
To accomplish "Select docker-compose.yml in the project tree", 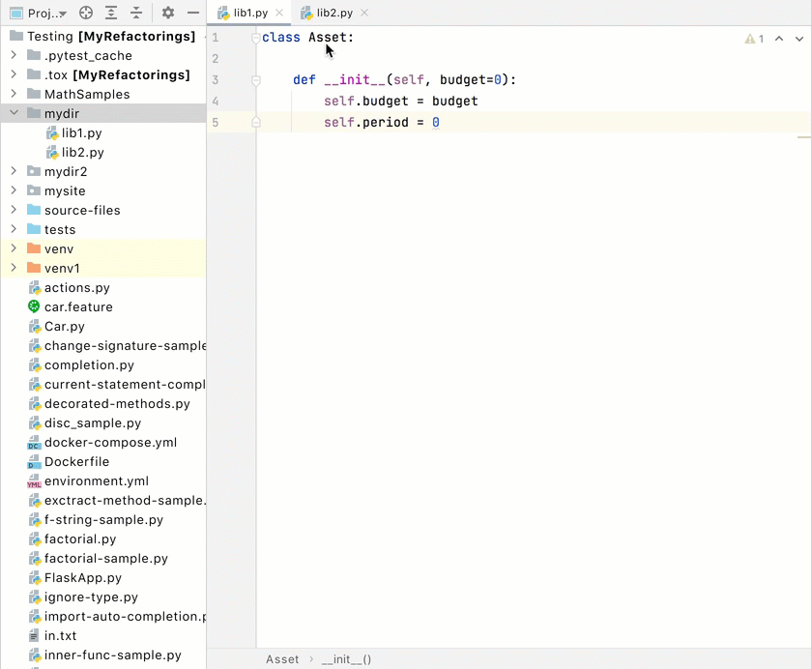I will [x=110, y=442].
